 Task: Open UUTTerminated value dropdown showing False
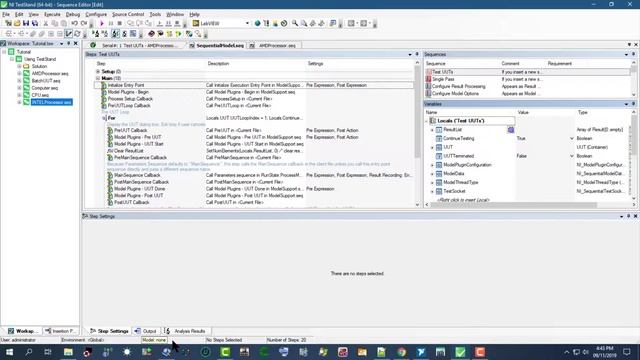(x=571, y=156)
